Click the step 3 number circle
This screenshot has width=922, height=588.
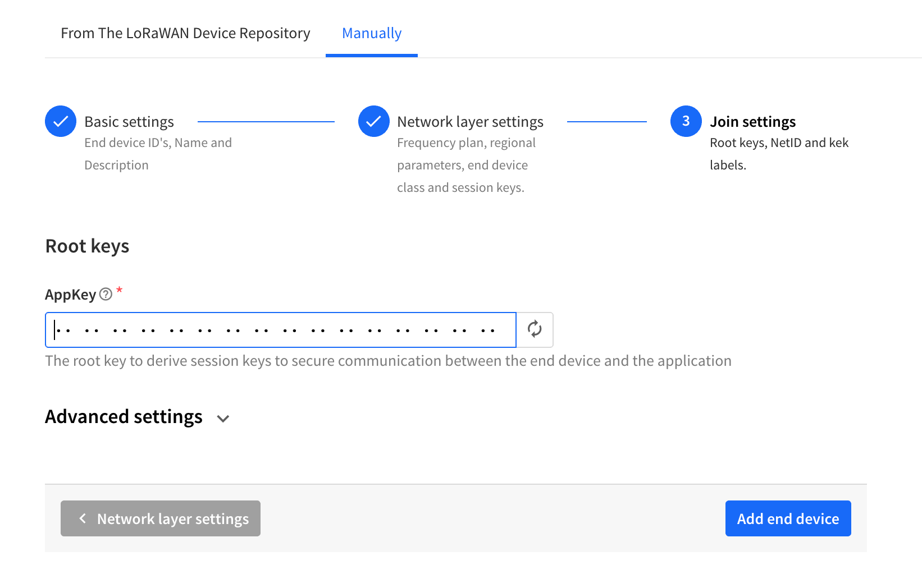[x=686, y=121]
